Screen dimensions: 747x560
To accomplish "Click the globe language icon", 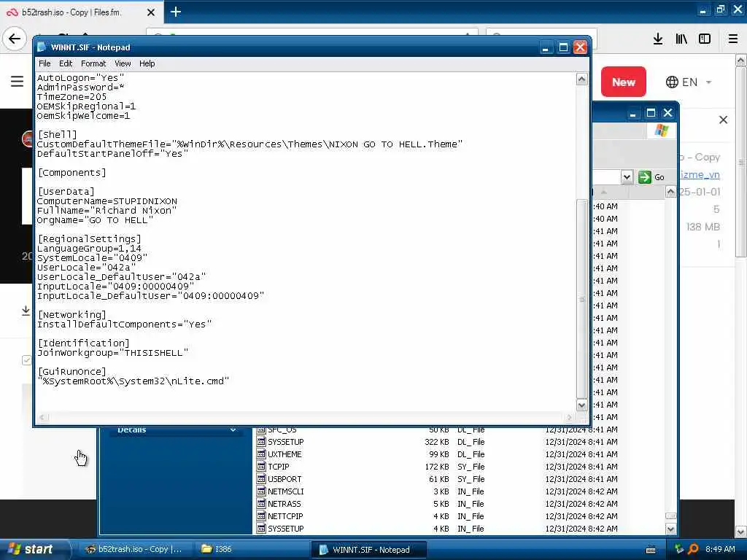I will 672,82.
